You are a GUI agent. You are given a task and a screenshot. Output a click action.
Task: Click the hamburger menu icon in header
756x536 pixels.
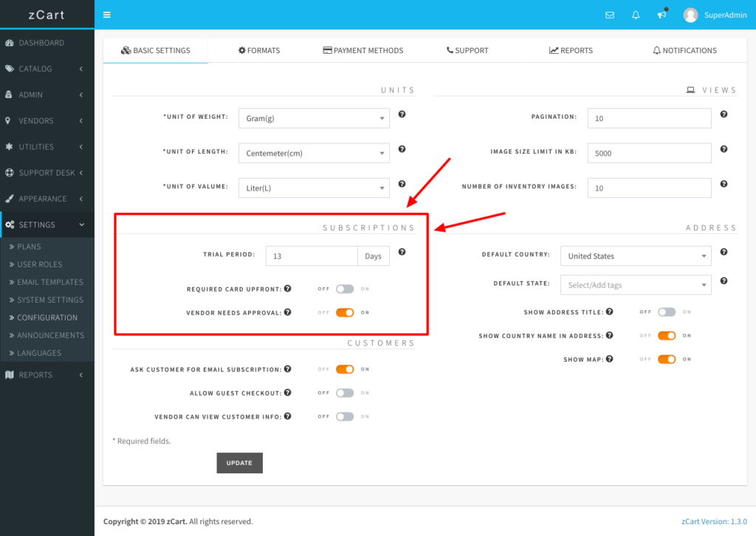(107, 15)
